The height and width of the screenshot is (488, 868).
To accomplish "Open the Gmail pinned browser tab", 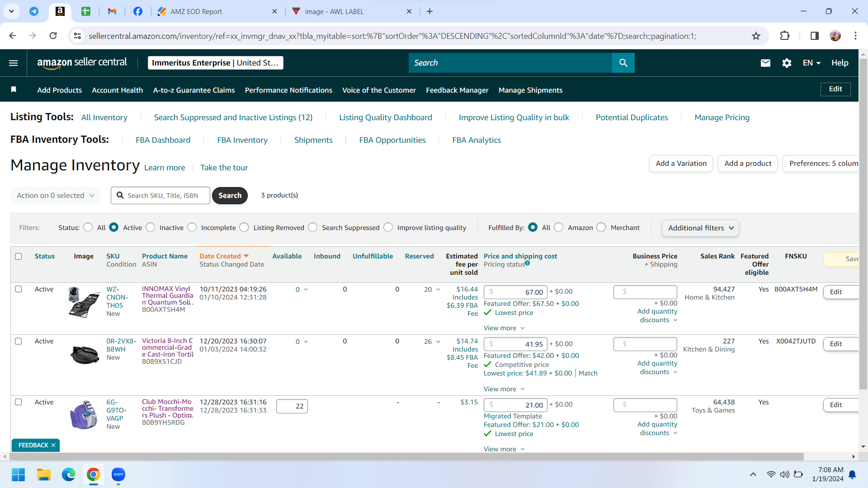I will [x=112, y=11].
